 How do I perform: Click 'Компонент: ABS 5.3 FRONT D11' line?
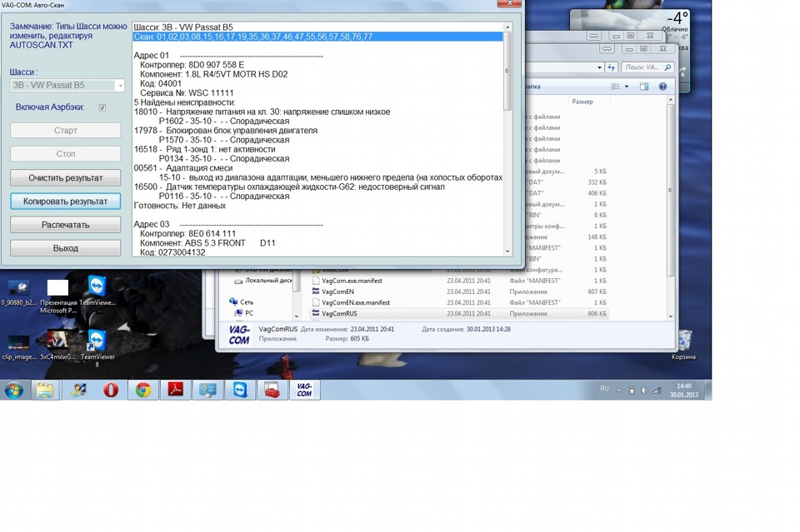(207, 243)
